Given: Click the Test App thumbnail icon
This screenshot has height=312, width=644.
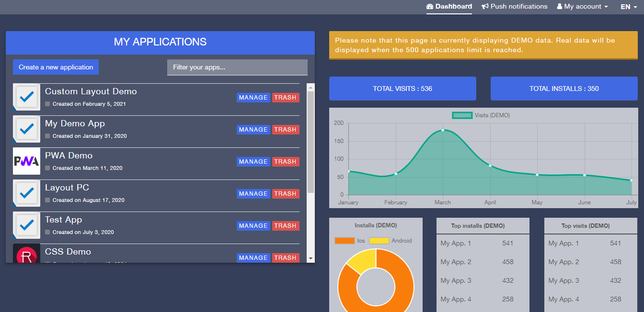Looking at the screenshot, I should click(x=26, y=225).
